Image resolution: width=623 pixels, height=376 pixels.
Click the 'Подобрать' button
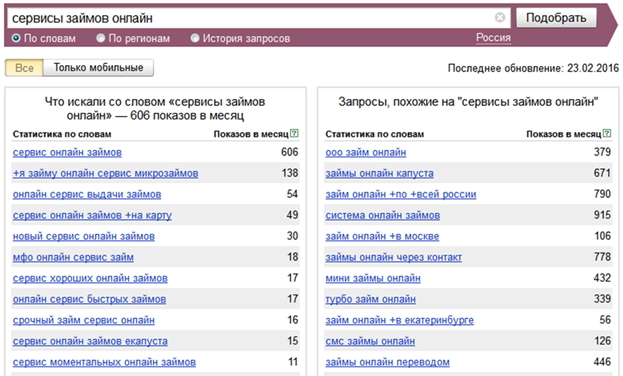click(556, 18)
